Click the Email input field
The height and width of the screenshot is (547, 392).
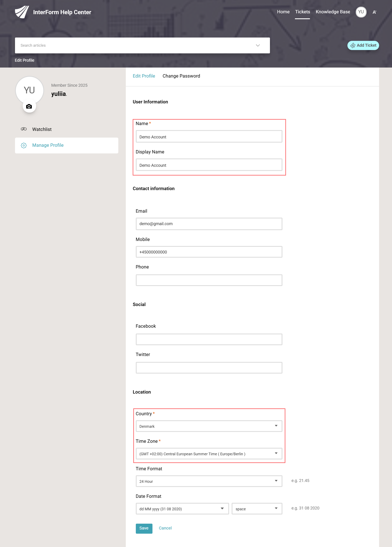click(x=209, y=224)
